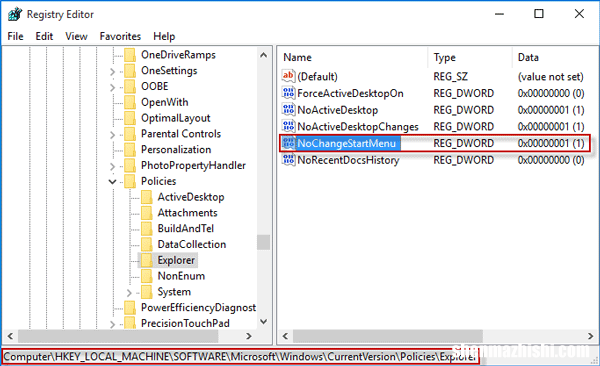
Task: Click the registry path in the status bar
Action: [x=240, y=357]
